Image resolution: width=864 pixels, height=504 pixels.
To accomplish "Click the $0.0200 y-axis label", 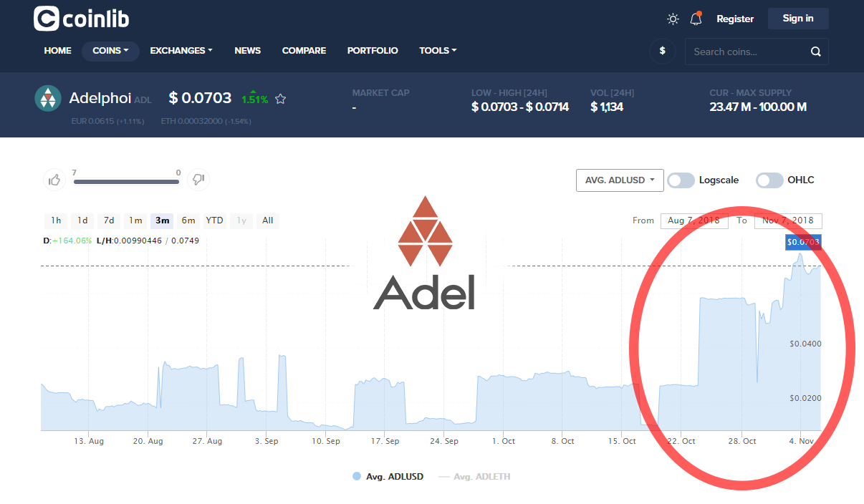I will point(805,398).
